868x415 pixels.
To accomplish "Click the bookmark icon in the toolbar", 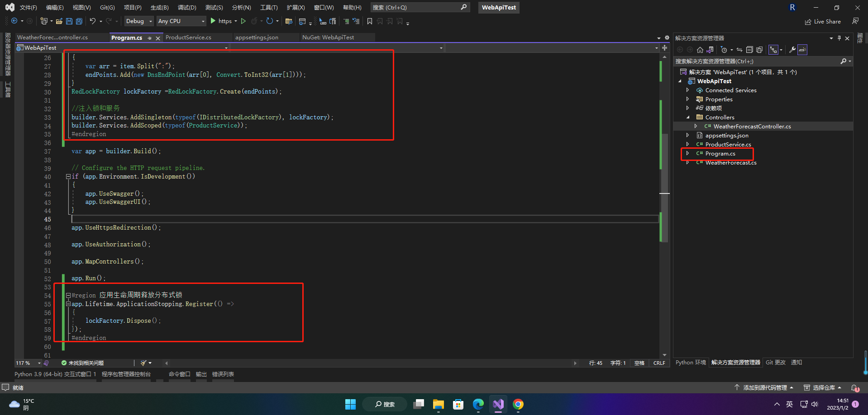I will pyautogui.click(x=370, y=21).
